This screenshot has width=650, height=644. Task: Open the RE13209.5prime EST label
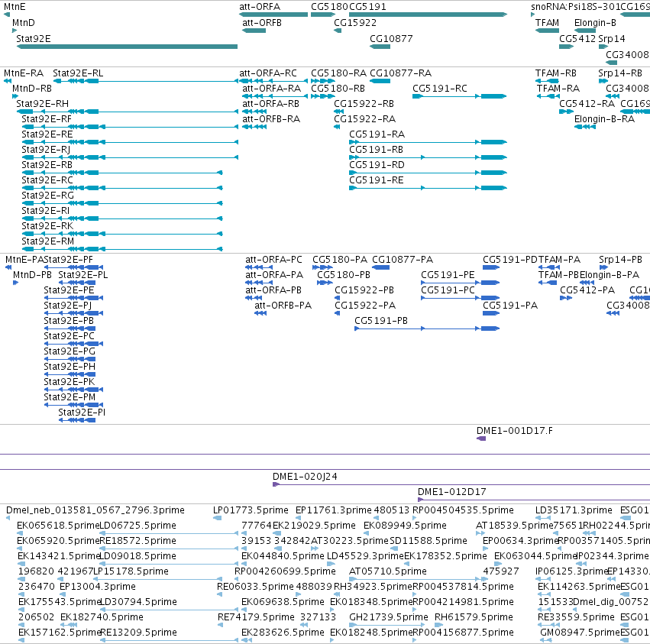coord(138,633)
